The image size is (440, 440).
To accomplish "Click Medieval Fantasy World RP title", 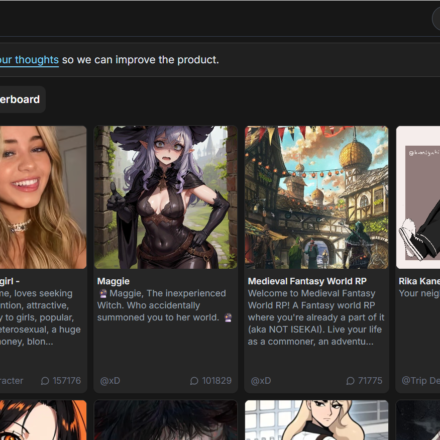I will (x=307, y=281).
